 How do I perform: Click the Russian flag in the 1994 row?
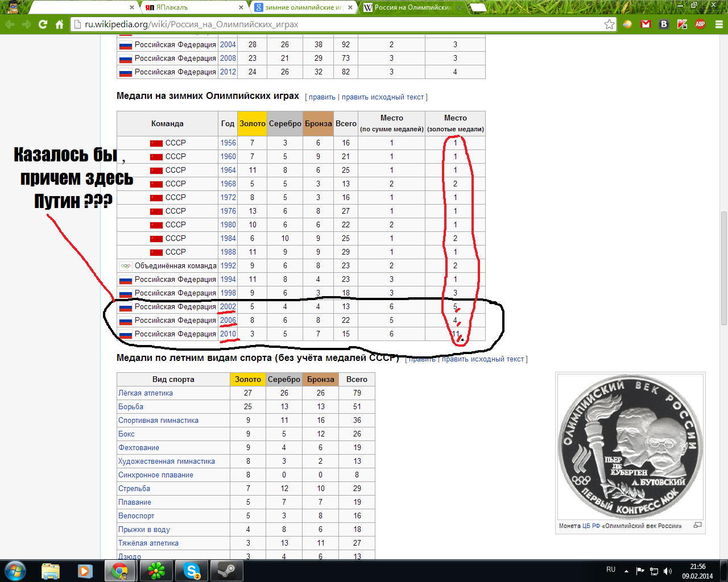coord(126,280)
